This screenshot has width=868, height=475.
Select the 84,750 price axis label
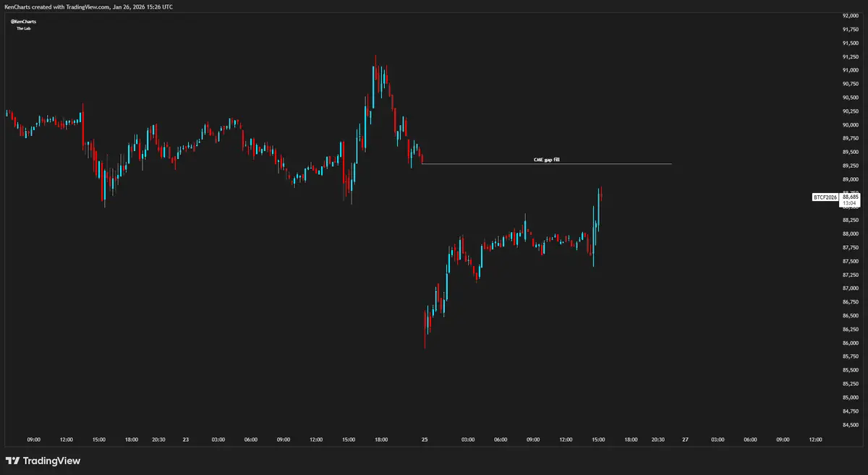coord(851,411)
